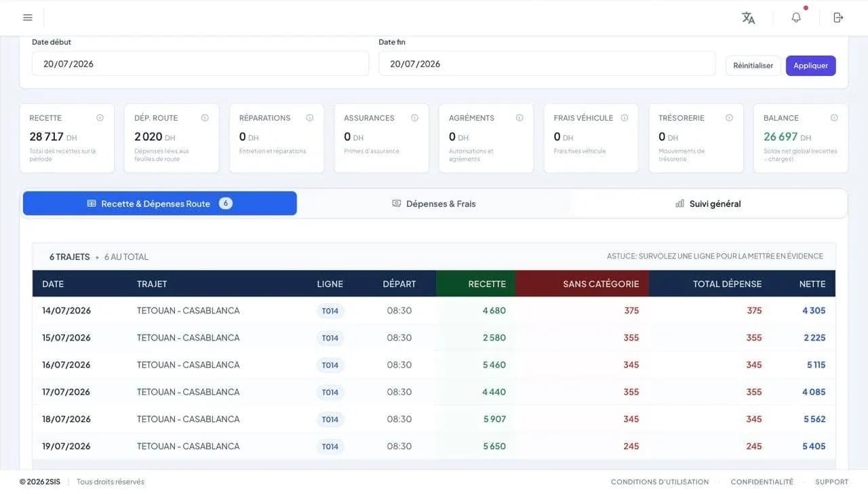Click net value 5 405

pyautogui.click(x=814, y=446)
